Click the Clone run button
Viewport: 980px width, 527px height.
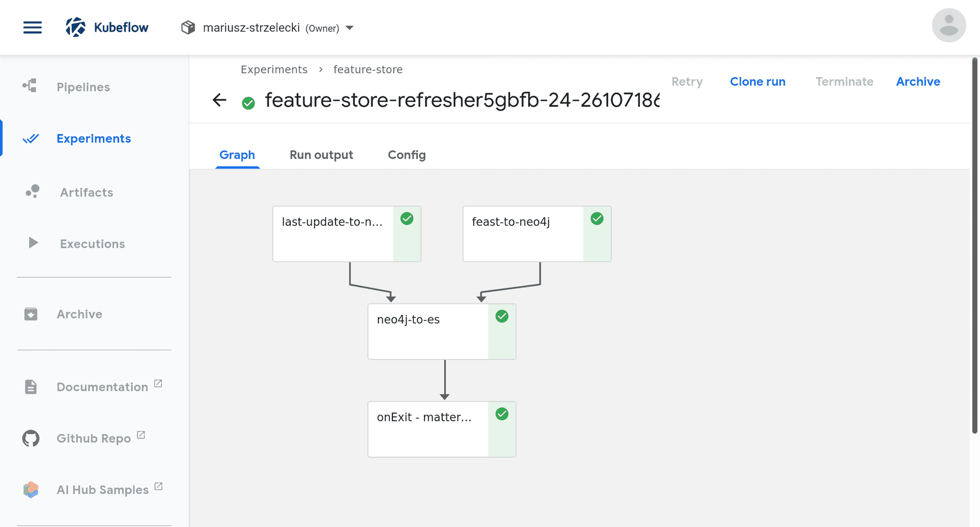point(757,81)
